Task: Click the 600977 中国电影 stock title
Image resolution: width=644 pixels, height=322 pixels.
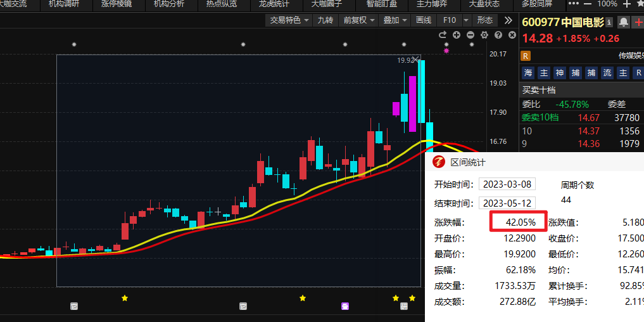Action: click(x=563, y=22)
